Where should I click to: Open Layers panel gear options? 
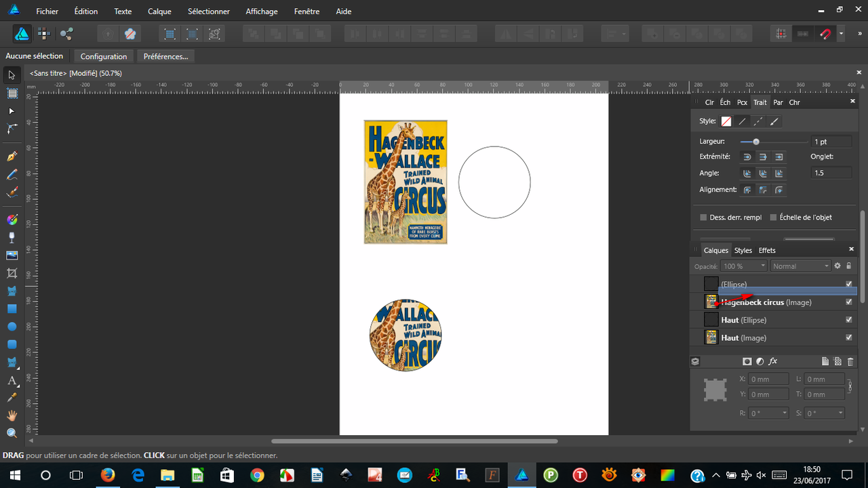pyautogui.click(x=837, y=266)
